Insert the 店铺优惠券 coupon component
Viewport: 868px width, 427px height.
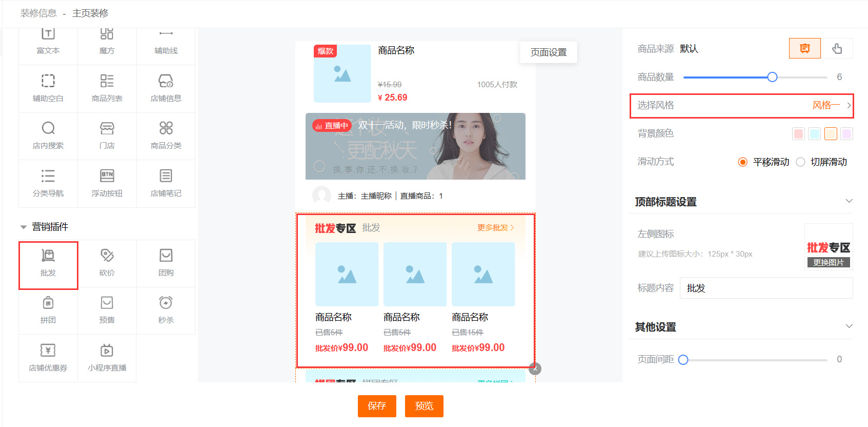point(48,358)
